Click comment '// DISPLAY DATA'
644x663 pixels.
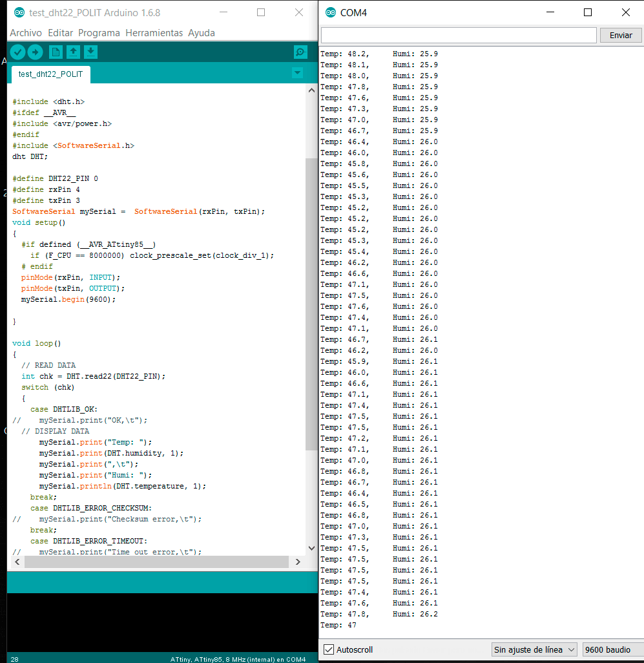click(x=56, y=431)
